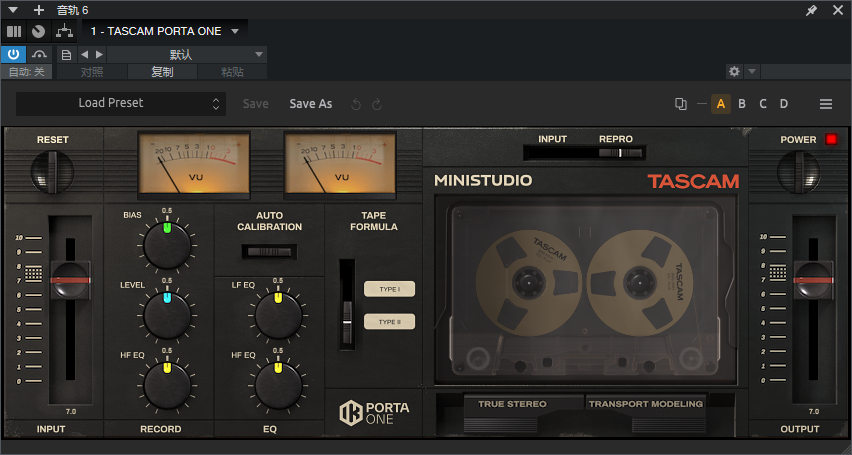Viewport: 852px width, 455px height.
Task: Click the left VU meter
Action: [x=194, y=163]
